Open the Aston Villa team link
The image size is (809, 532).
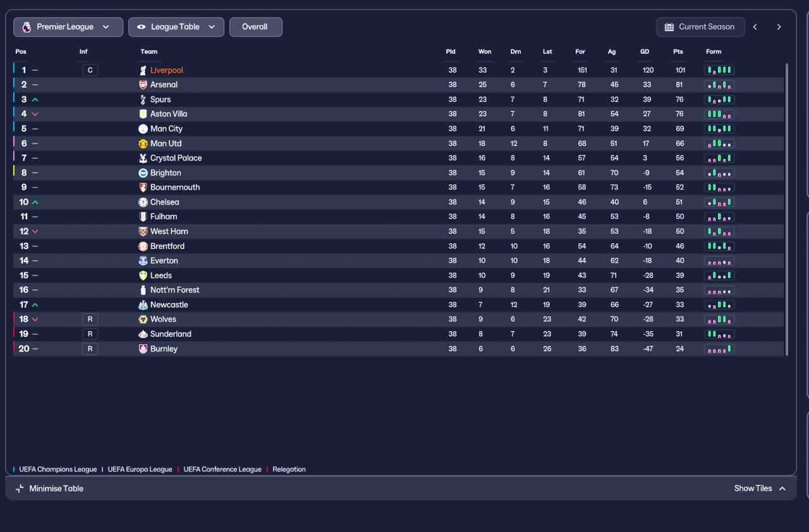coord(169,114)
